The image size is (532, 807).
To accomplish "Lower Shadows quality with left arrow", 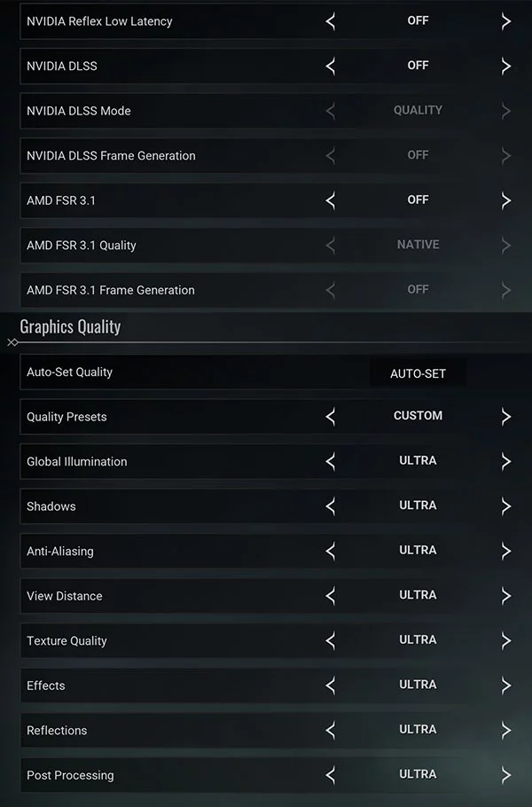I will pos(331,506).
